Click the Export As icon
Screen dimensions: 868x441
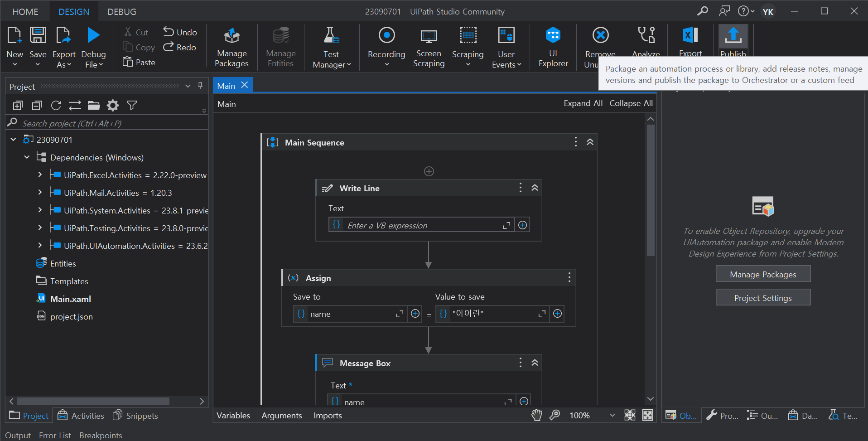[63, 35]
